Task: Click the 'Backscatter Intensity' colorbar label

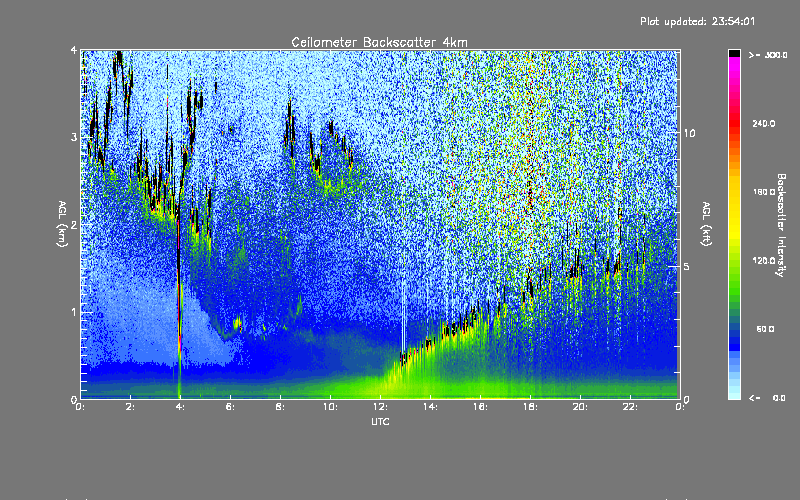Action: click(781, 225)
